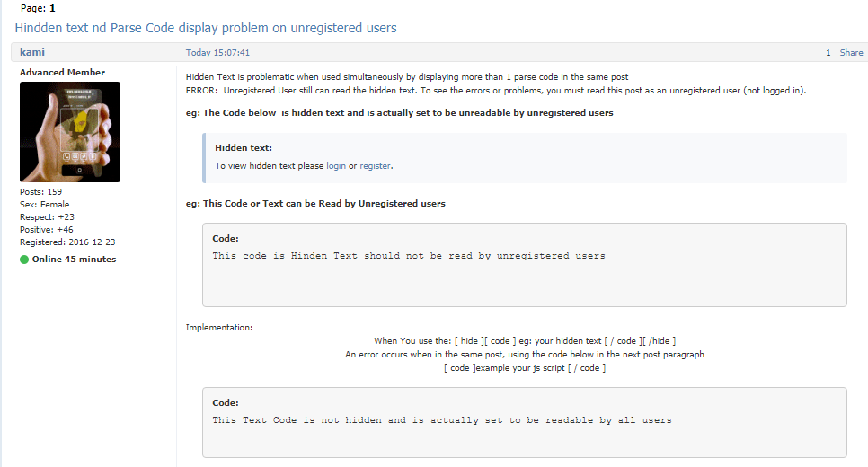
Task: Click the login link in hidden text box
Action: tap(336, 165)
